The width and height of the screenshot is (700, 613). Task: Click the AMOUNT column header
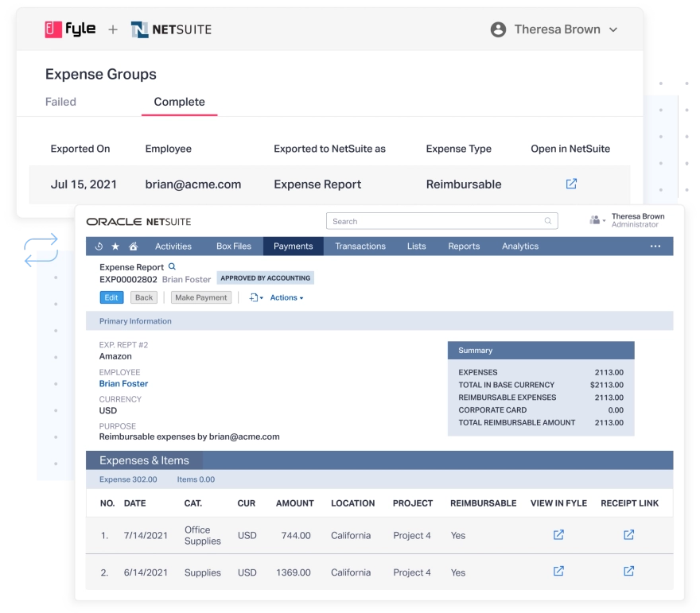pos(295,503)
